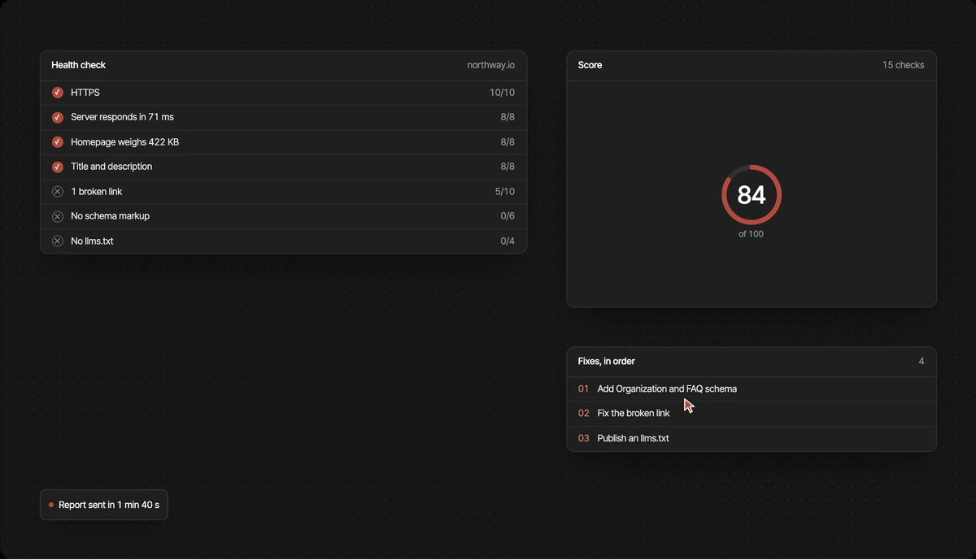Click the checkmark icon next to Server responds
This screenshot has height=560, width=976.
pos(58,117)
